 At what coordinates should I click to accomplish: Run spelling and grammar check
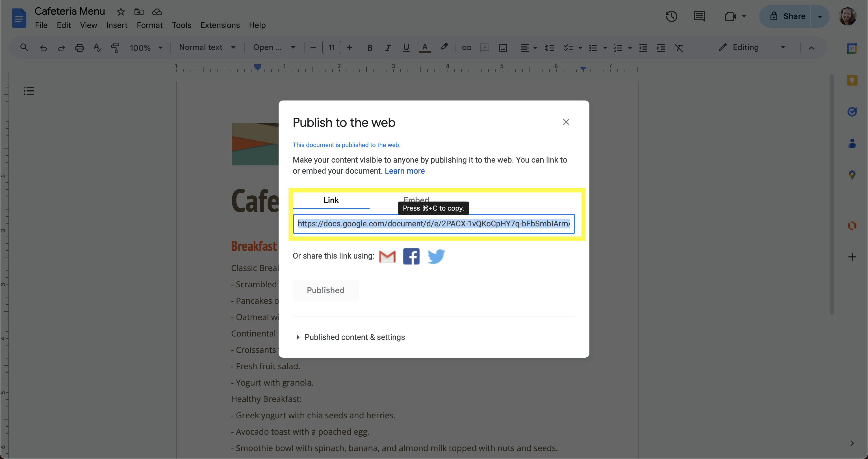pyautogui.click(x=97, y=48)
